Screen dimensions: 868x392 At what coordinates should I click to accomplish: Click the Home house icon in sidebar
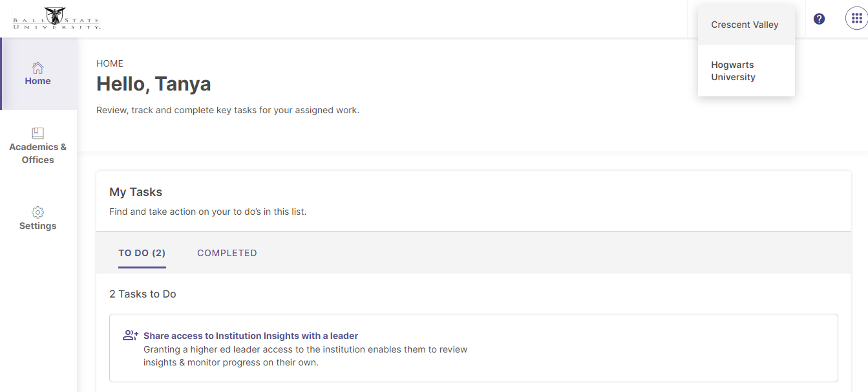pos(38,67)
